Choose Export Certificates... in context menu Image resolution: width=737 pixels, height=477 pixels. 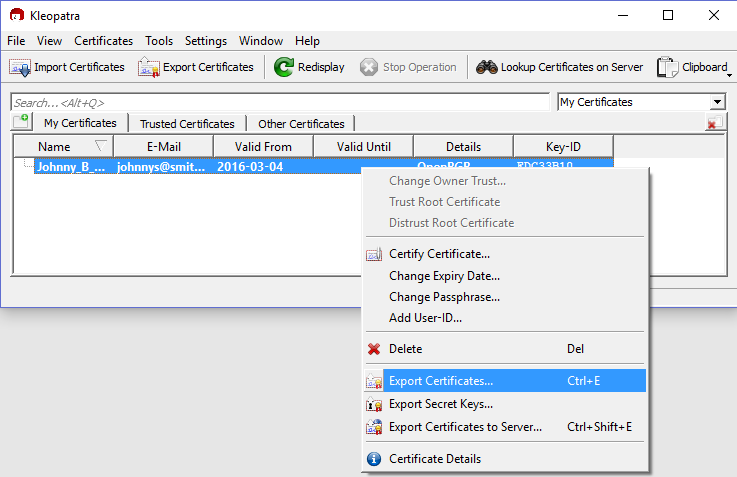click(505, 381)
